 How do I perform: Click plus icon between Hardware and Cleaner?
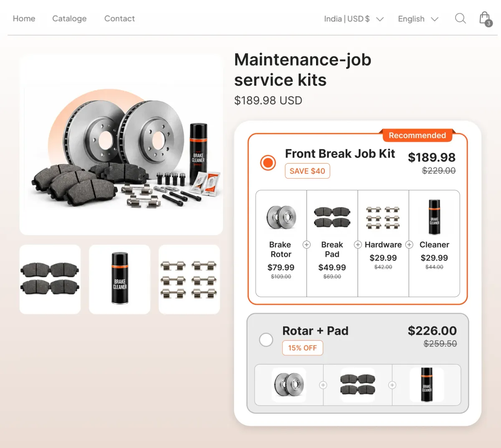tap(409, 245)
